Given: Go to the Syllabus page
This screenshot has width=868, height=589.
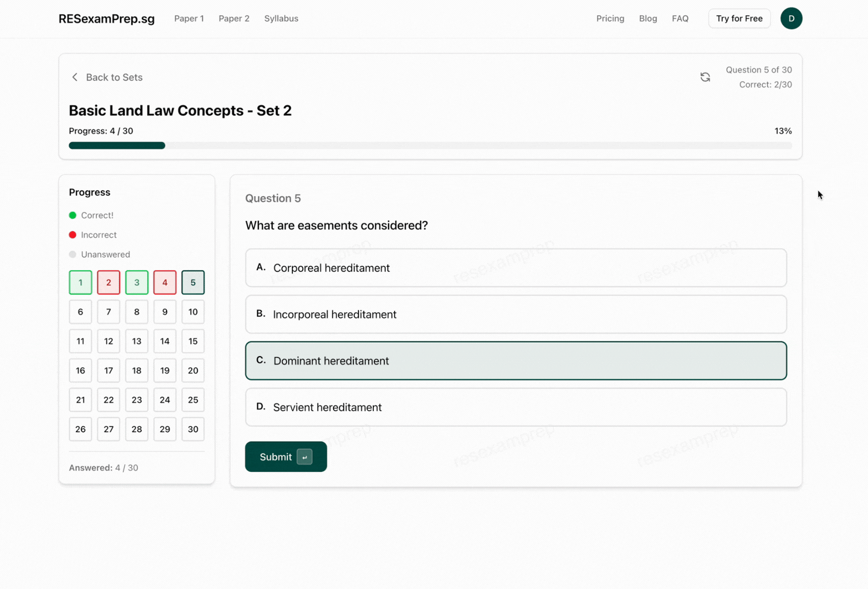Looking at the screenshot, I should tap(281, 18).
